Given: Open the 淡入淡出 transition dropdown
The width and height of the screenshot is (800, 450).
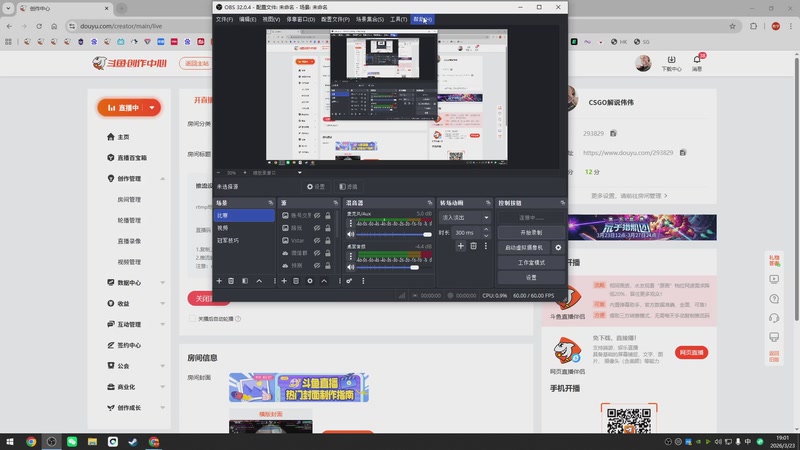Looking at the screenshot, I should coord(464,218).
